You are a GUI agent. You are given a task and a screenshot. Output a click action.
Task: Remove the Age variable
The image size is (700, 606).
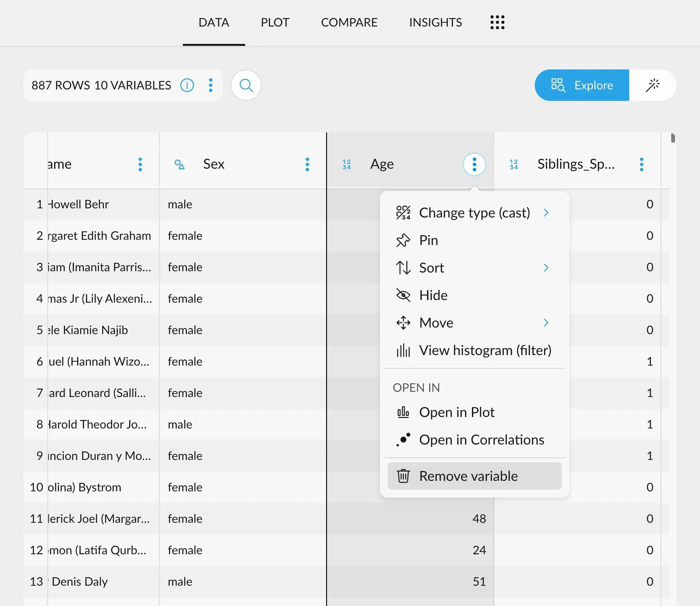point(468,476)
